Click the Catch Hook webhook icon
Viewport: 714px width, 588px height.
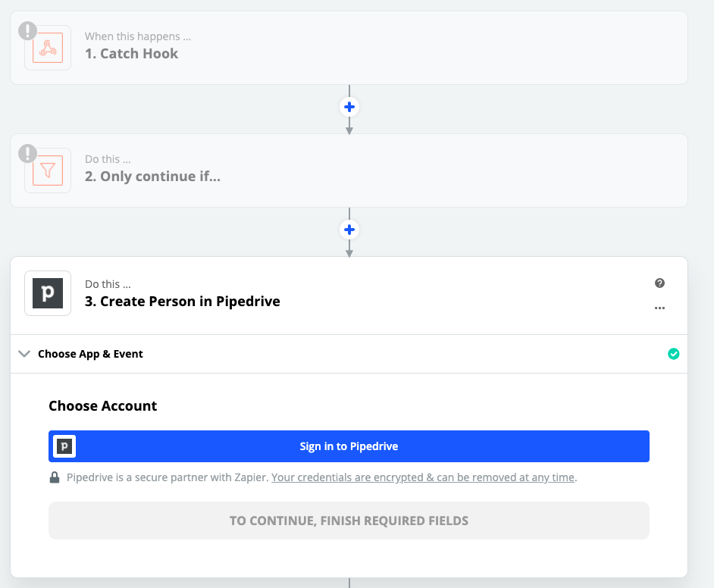click(x=48, y=48)
